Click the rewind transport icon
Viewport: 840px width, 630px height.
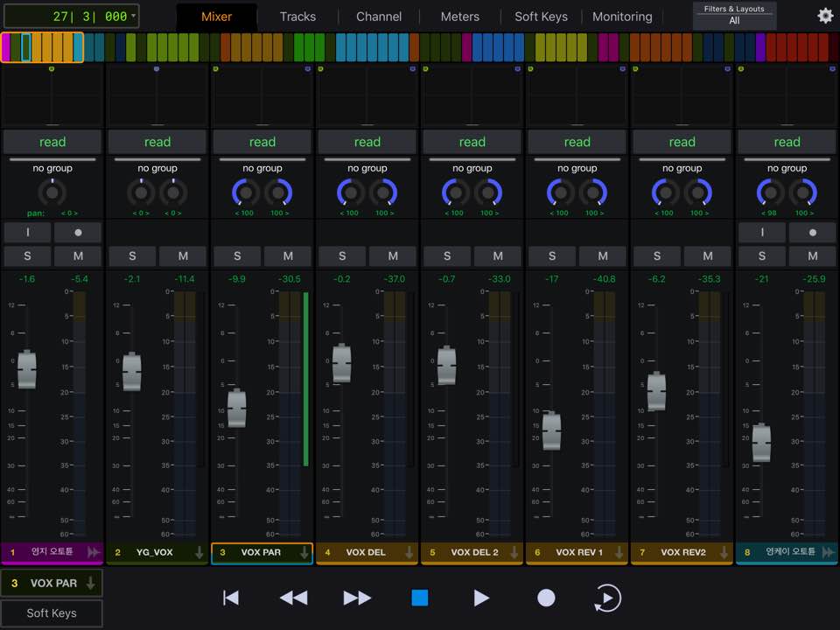[294, 598]
